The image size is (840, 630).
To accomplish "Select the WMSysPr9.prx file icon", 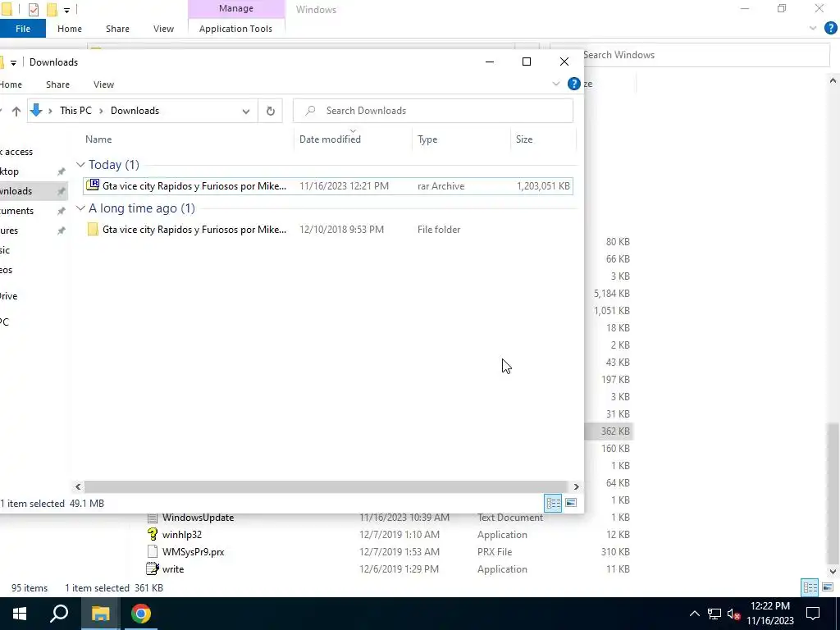I will 153,551.
